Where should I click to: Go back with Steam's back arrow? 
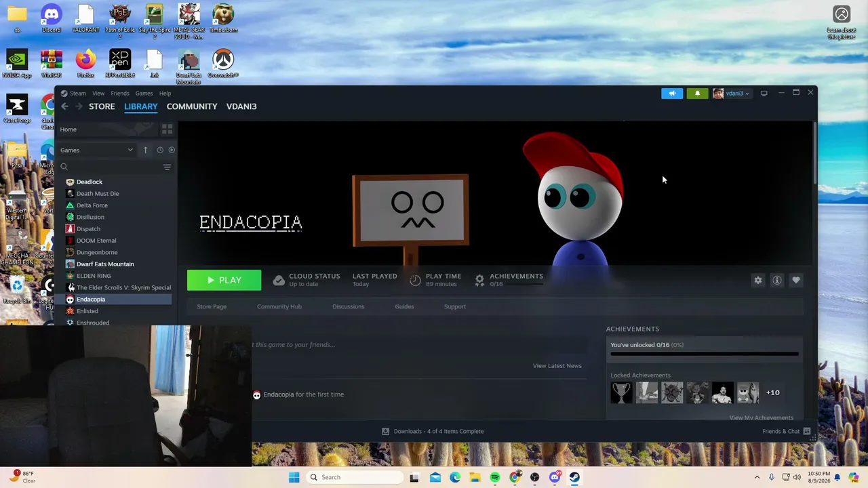pos(64,106)
